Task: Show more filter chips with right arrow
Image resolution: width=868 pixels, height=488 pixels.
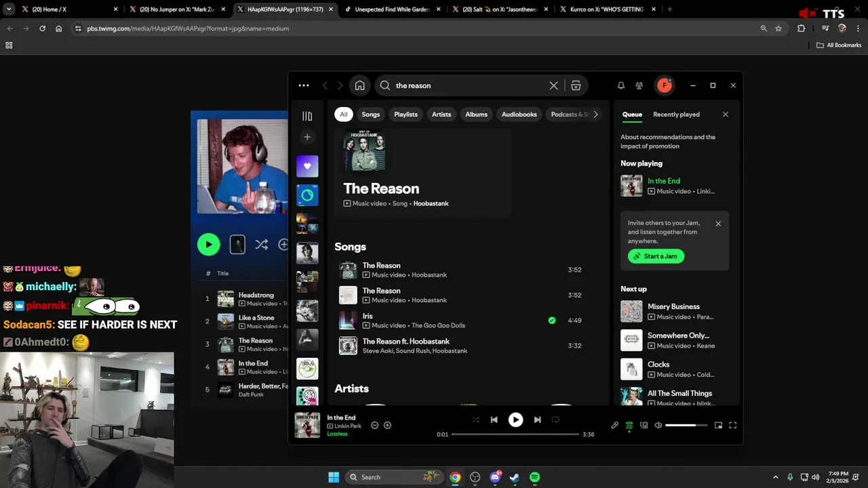Action: point(595,115)
